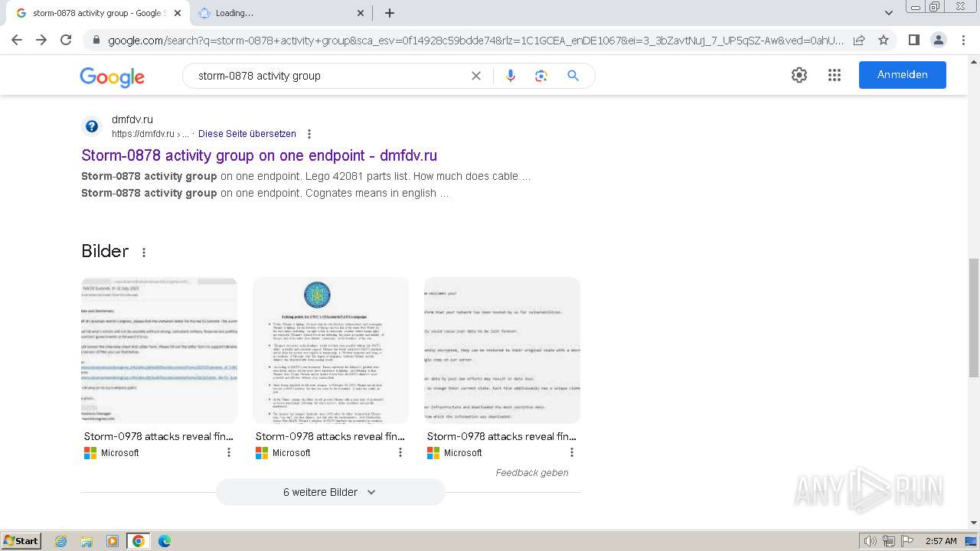Bookmark this page with the star icon
Viewport: 980px width, 551px height.
click(x=884, y=40)
